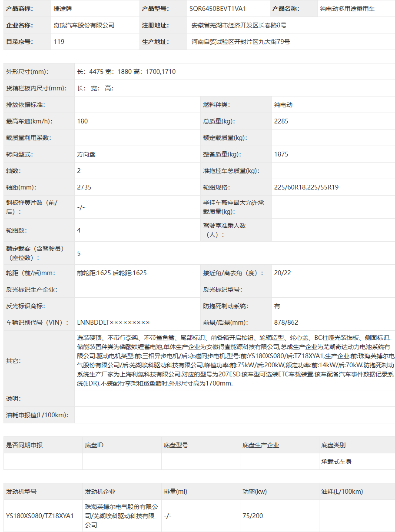Click chassis category value 承载式车身
Screen dimensions: 395x532
[x=336, y=462]
